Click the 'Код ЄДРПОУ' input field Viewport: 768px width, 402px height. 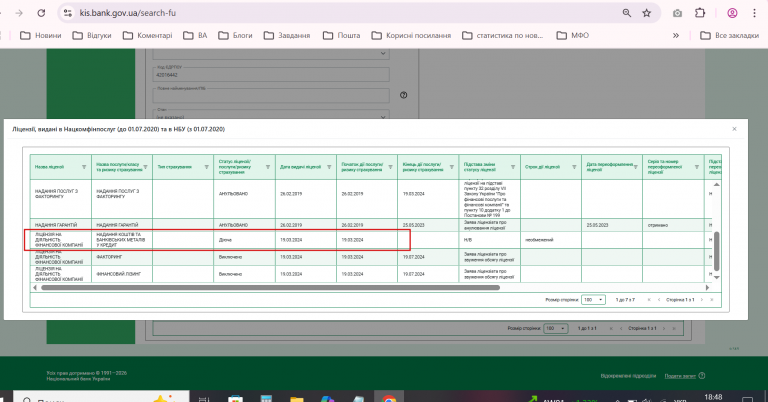271,74
